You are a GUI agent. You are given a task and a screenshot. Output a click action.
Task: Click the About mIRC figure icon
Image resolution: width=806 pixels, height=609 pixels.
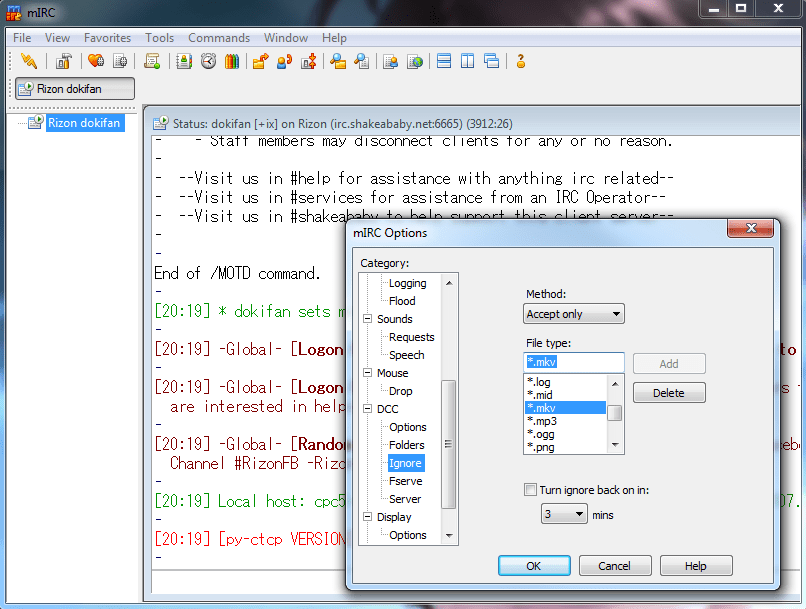(521, 61)
